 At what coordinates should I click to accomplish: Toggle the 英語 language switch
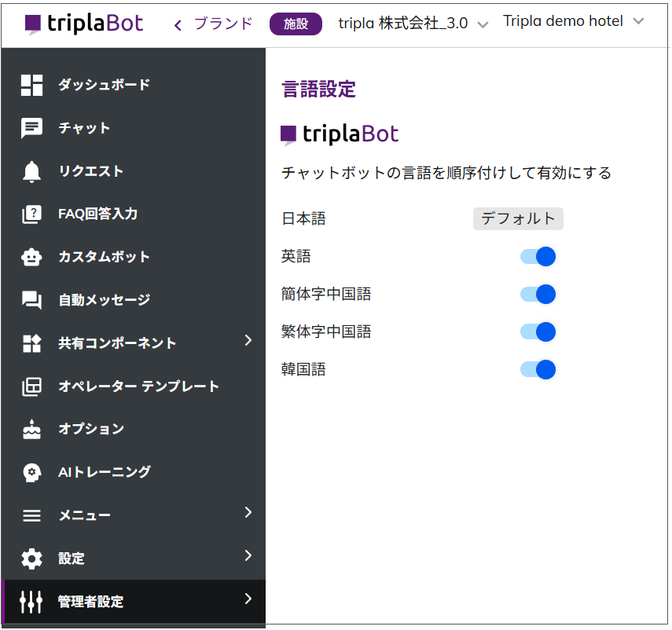pyautogui.click(x=538, y=257)
